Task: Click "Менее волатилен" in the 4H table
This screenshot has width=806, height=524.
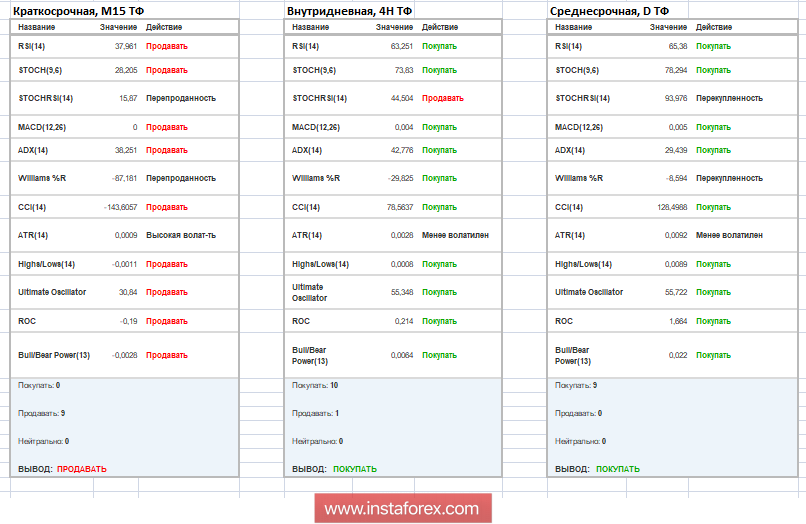Action: pos(455,236)
